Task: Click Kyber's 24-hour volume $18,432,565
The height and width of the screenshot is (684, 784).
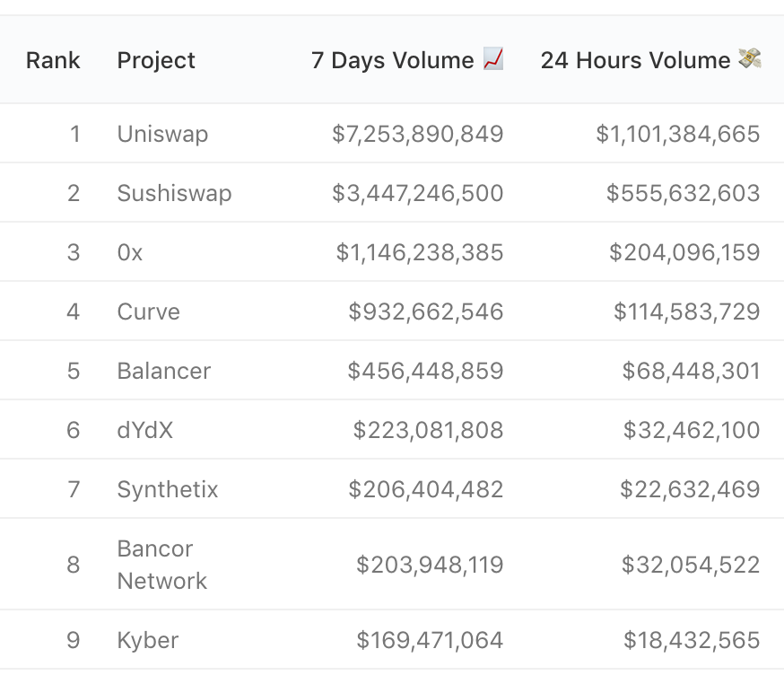Action: [692, 640]
